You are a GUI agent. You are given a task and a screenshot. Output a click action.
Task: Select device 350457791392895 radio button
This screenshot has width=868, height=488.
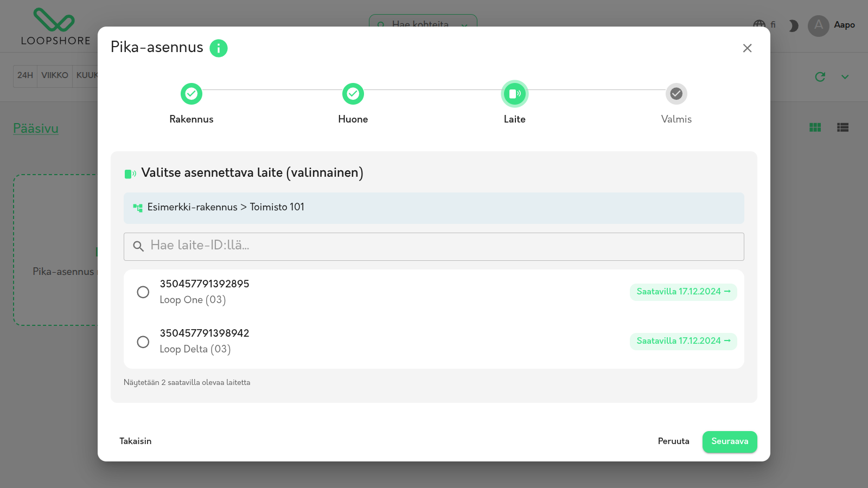[143, 292]
